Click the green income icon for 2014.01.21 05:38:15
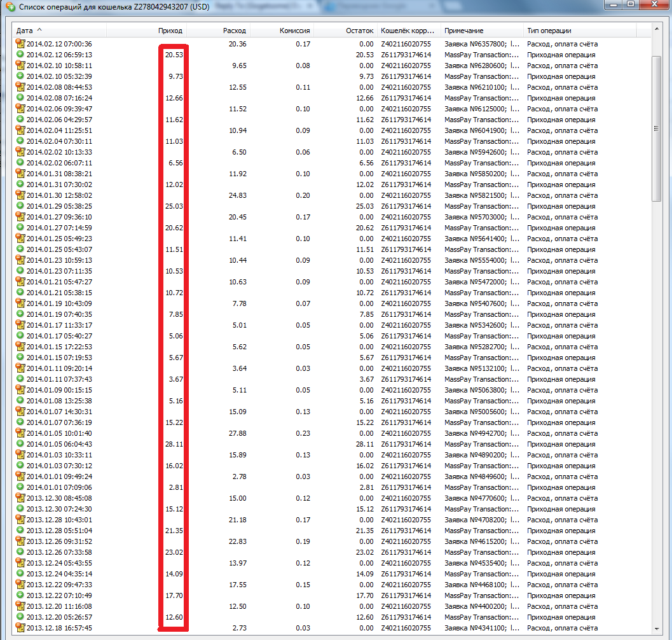Viewport: 672px width, 640px height. [20, 292]
